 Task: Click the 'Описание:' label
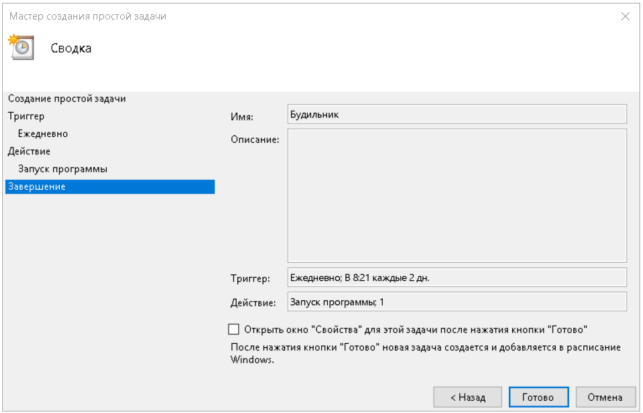pyautogui.click(x=255, y=140)
